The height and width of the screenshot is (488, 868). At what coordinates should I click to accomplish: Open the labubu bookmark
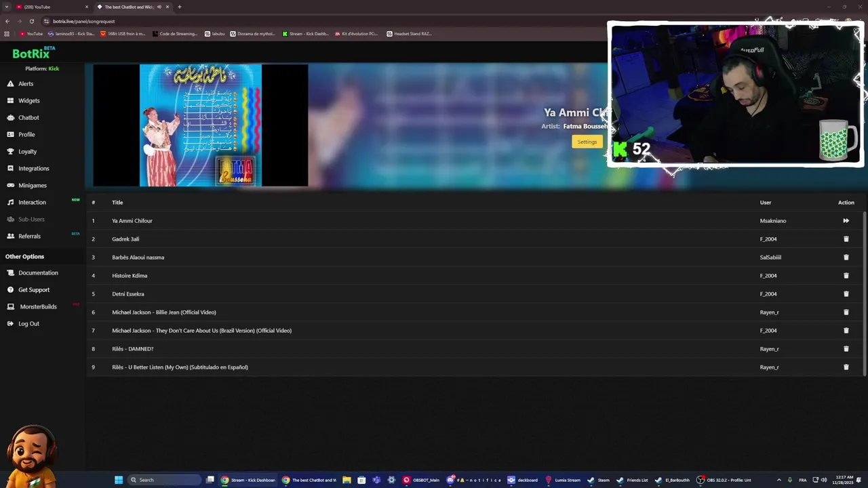click(214, 34)
